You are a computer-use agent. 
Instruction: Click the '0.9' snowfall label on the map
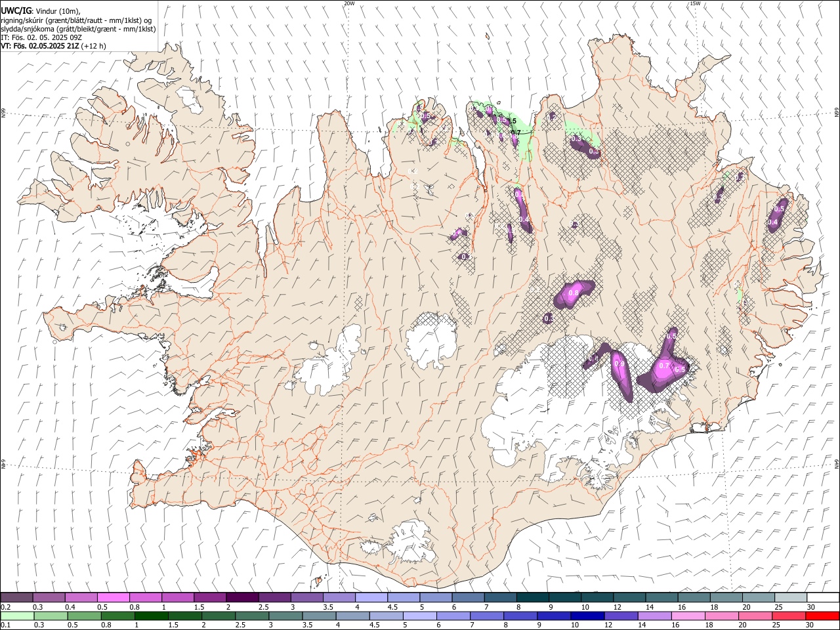coord(619,364)
